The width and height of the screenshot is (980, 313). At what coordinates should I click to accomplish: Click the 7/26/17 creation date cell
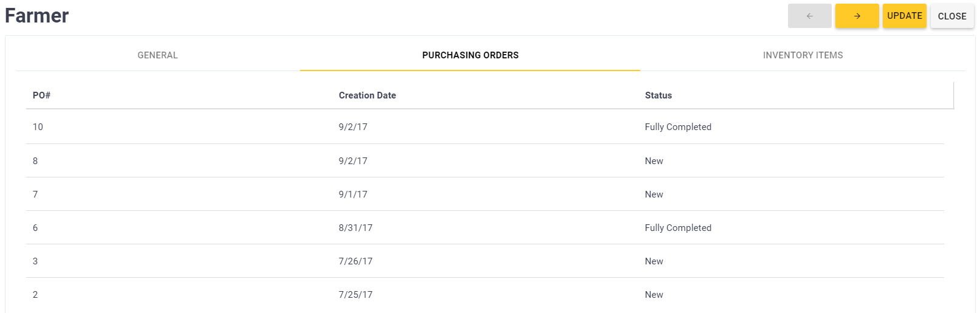pos(355,261)
